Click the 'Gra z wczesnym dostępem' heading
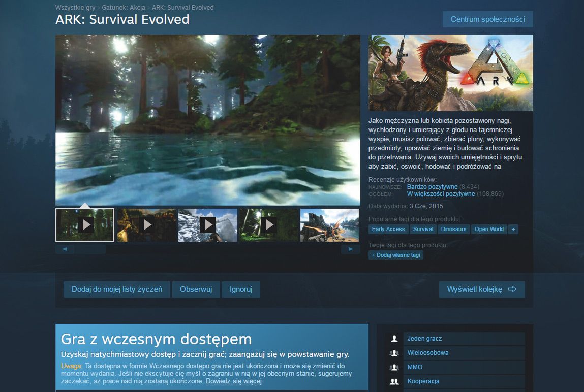584x392 pixels. 156,339
